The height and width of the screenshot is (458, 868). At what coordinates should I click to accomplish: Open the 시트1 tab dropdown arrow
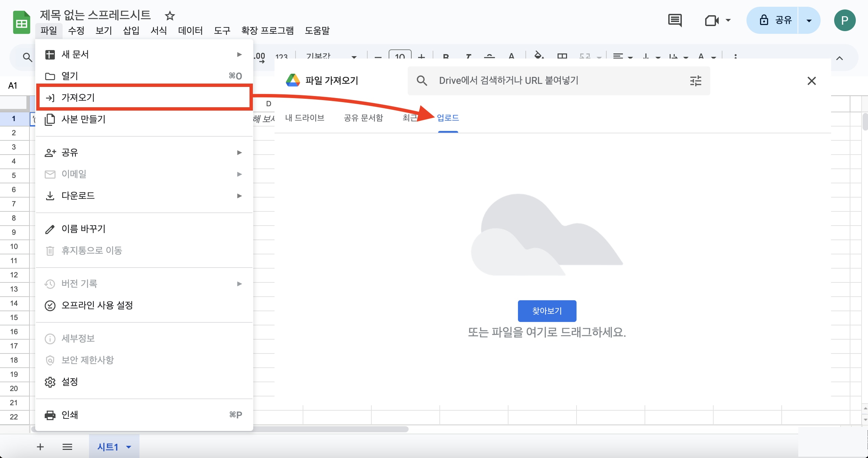pyautogui.click(x=129, y=447)
